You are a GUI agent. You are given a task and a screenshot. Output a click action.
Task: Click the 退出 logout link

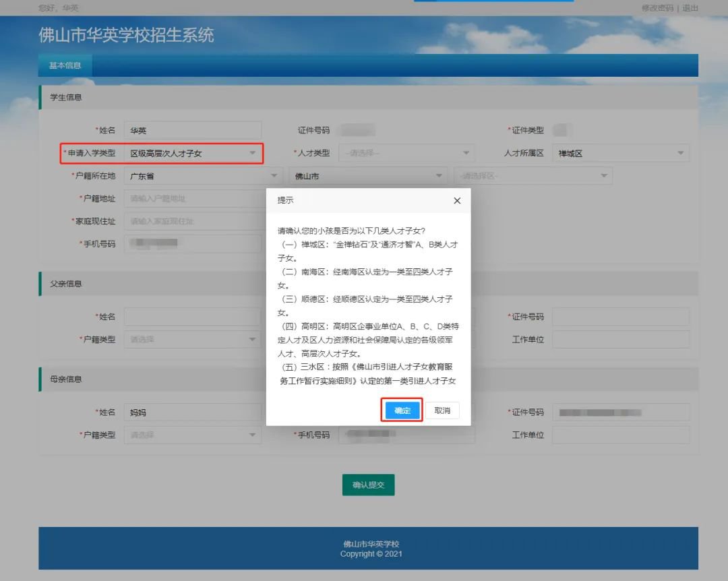[x=690, y=8]
